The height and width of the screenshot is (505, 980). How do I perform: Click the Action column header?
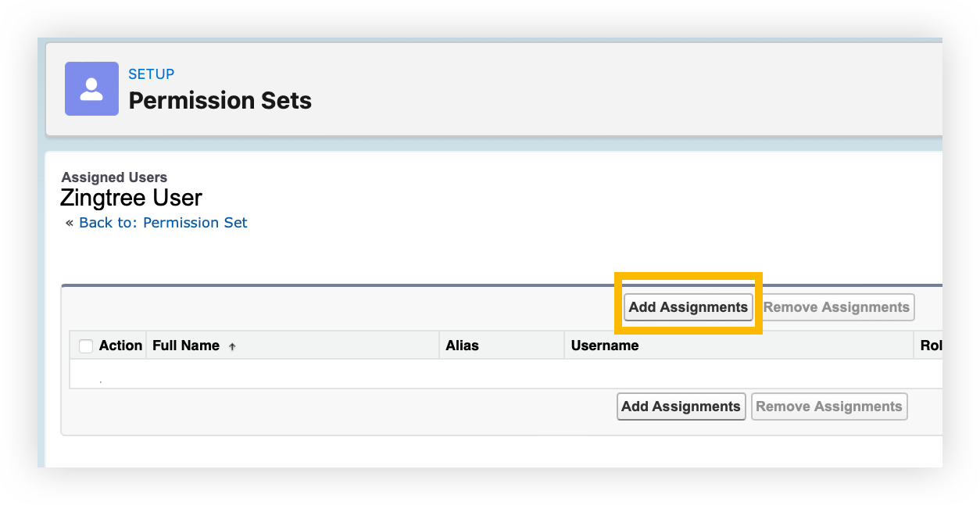point(120,346)
